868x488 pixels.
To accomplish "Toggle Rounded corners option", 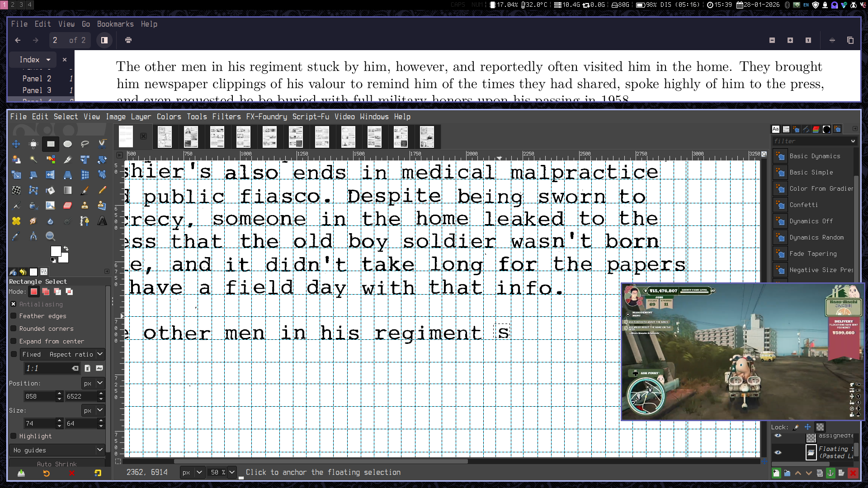I will pyautogui.click(x=14, y=329).
